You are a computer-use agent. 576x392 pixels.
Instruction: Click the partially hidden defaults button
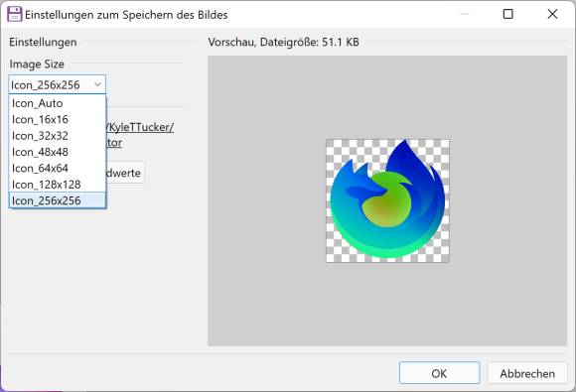click(125, 173)
